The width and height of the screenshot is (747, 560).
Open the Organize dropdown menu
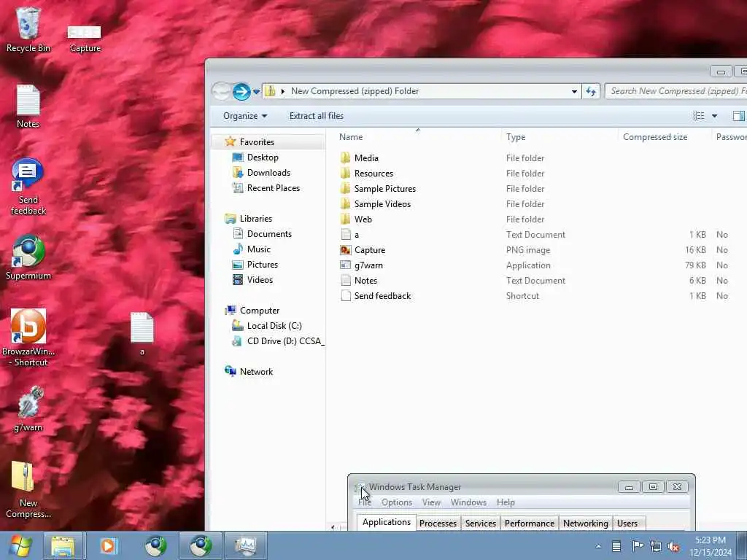245,116
